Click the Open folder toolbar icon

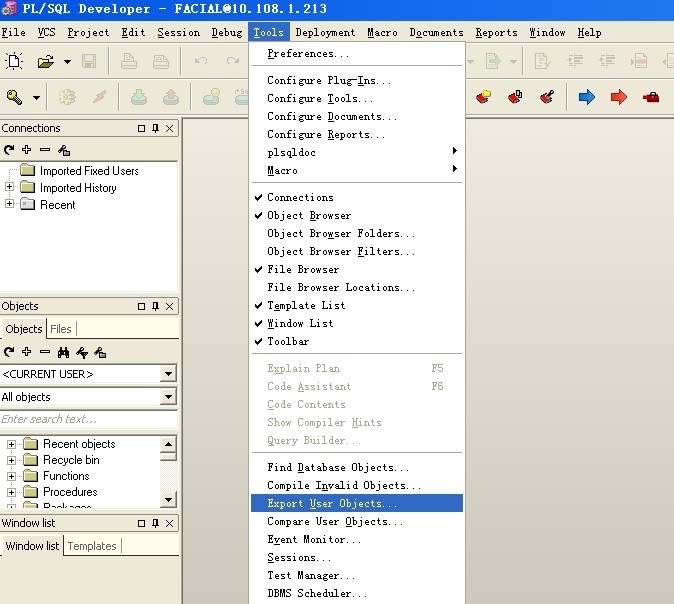[x=46, y=61]
